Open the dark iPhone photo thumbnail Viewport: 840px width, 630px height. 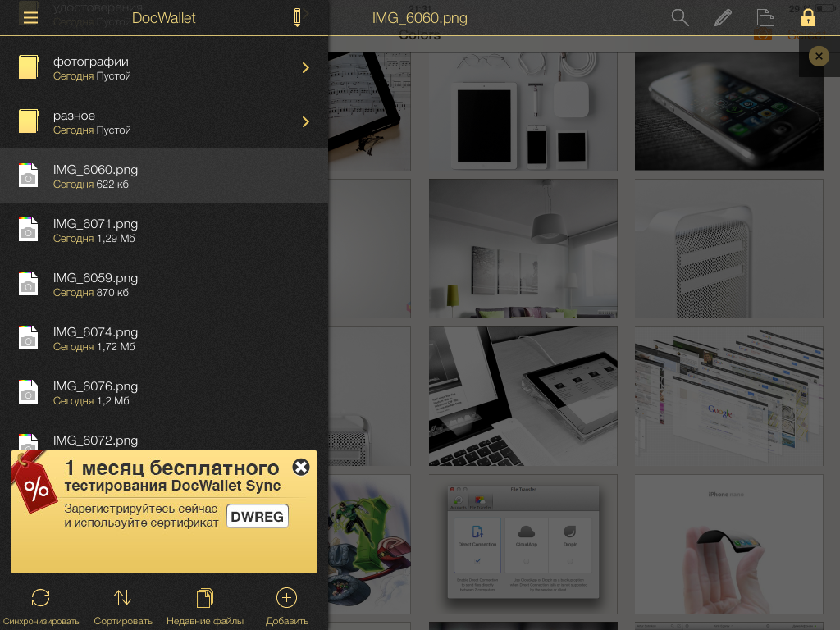pos(728,112)
